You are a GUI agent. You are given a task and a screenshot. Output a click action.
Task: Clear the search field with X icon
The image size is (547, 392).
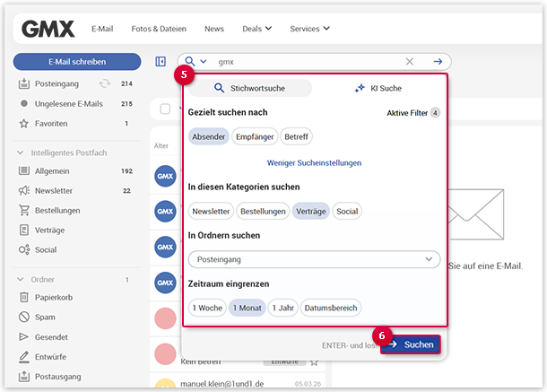(410, 62)
